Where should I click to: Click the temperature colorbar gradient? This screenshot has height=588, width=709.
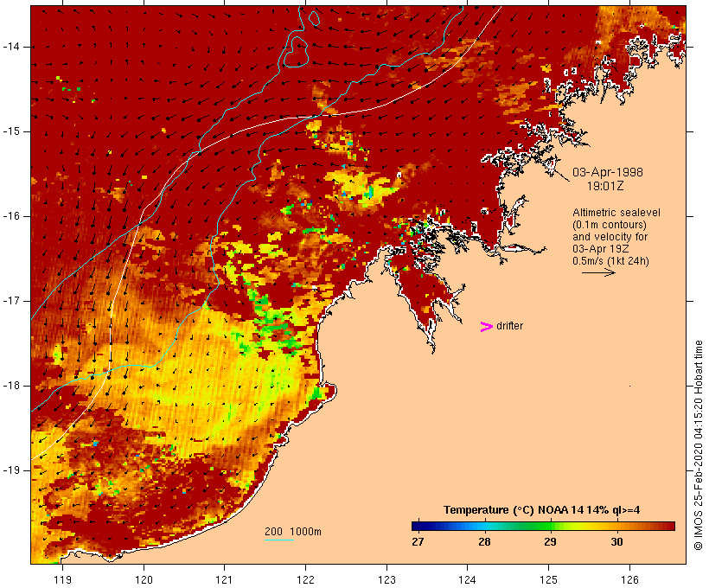543,526
